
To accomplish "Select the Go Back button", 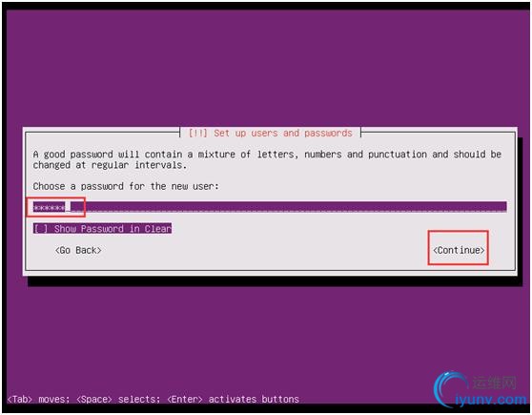I will (x=78, y=250).
